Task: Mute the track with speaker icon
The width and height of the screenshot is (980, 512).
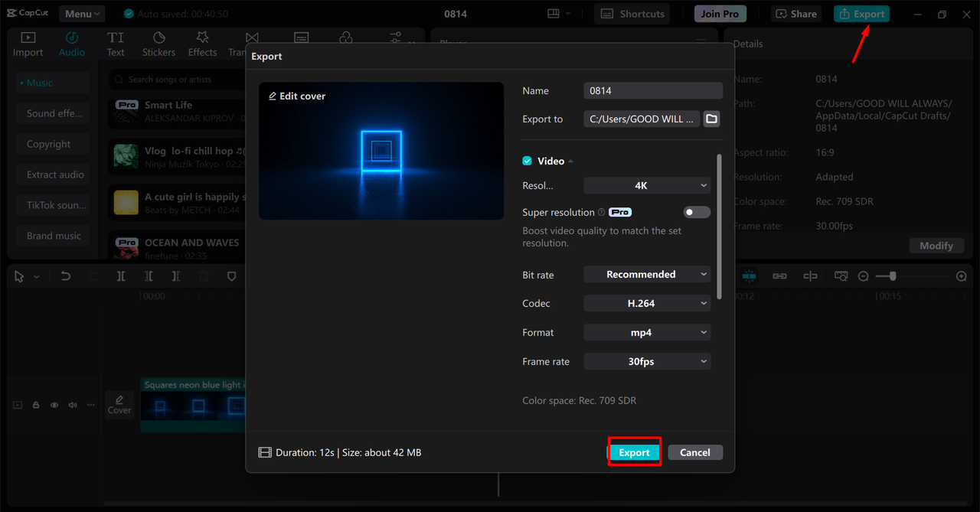Action: click(x=73, y=405)
